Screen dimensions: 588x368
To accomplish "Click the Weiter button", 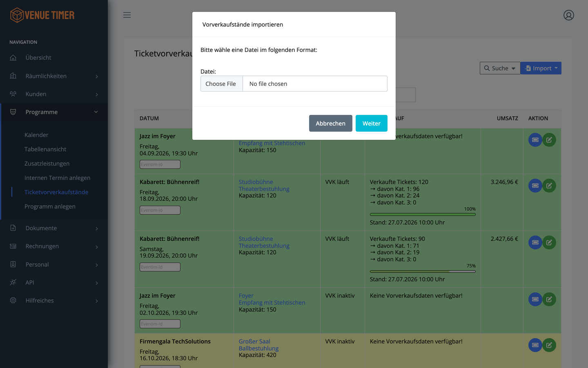I will point(372,123).
